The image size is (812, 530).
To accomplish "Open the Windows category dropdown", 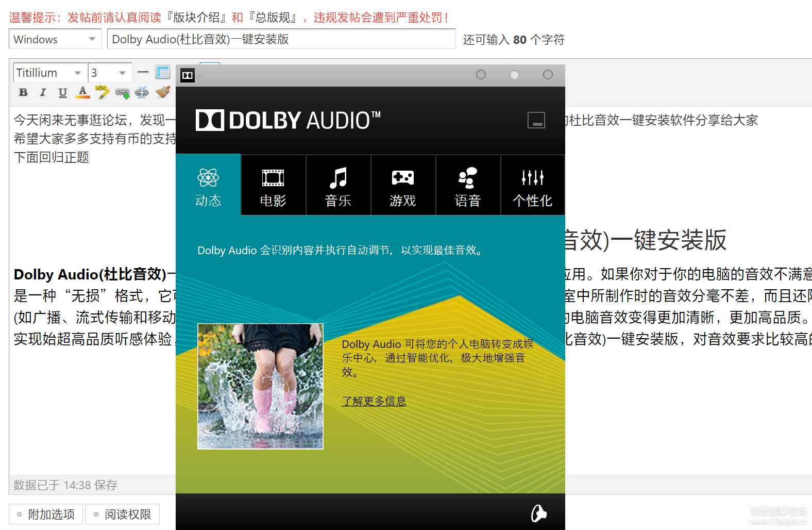I will (x=54, y=39).
